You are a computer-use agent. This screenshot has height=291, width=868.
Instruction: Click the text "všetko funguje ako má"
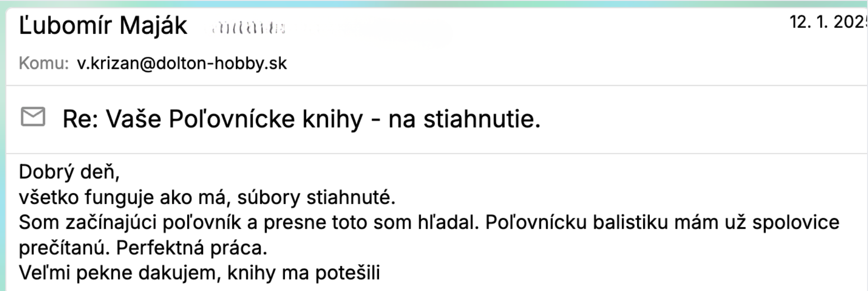pos(124,197)
